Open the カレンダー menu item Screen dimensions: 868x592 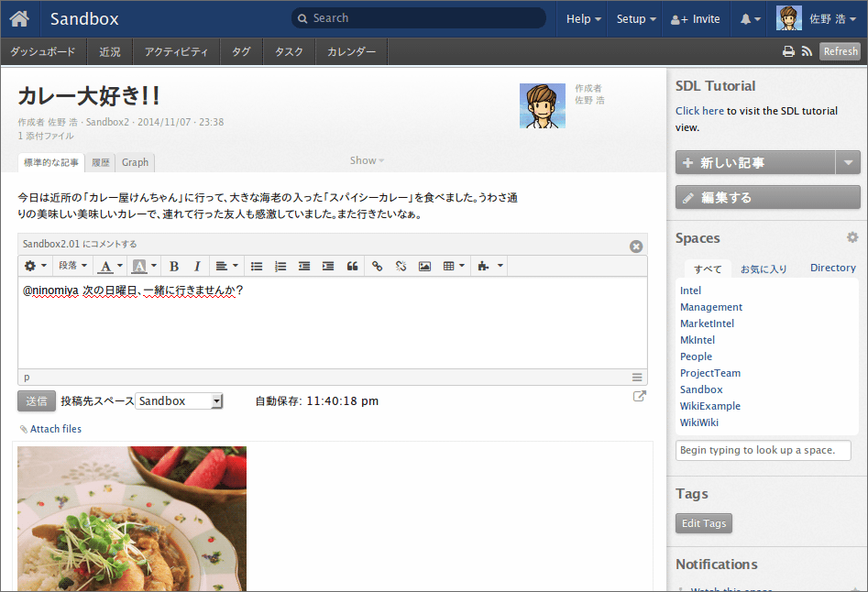click(351, 52)
